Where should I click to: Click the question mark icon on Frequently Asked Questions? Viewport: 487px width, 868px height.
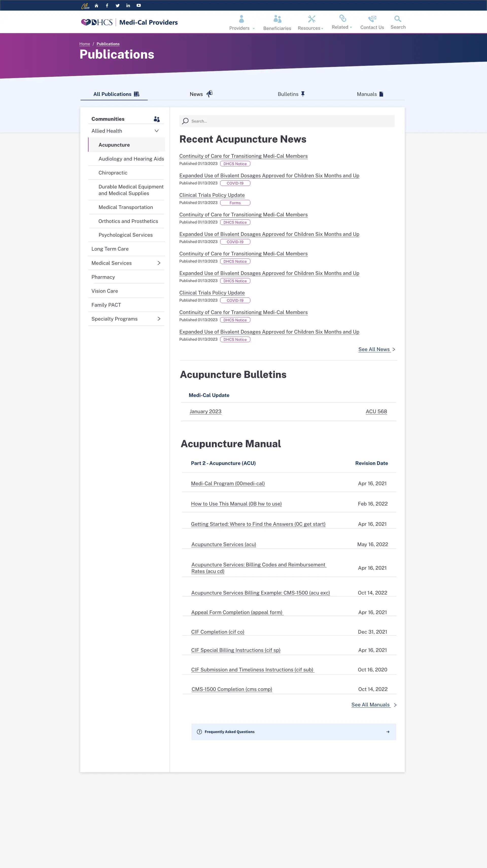(199, 732)
